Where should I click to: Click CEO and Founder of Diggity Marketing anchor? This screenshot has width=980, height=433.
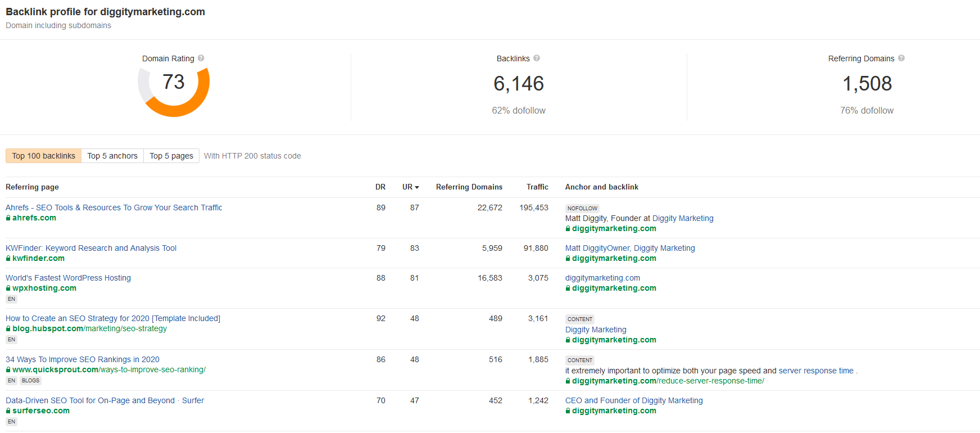[x=634, y=400]
